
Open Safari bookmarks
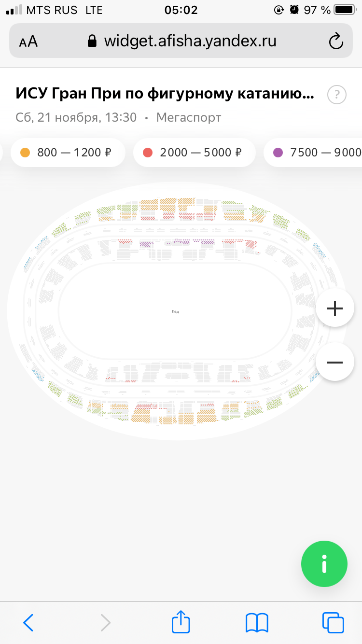[x=257, y=622]
